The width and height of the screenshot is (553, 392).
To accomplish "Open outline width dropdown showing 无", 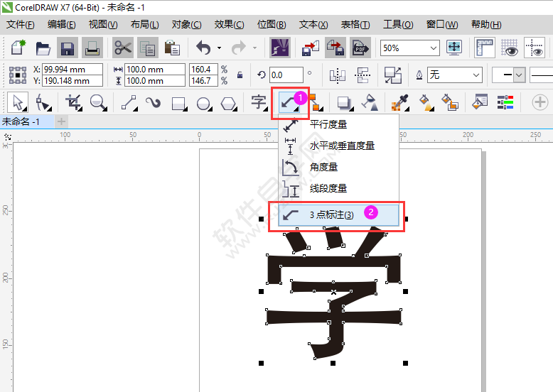I will [455, 75].
